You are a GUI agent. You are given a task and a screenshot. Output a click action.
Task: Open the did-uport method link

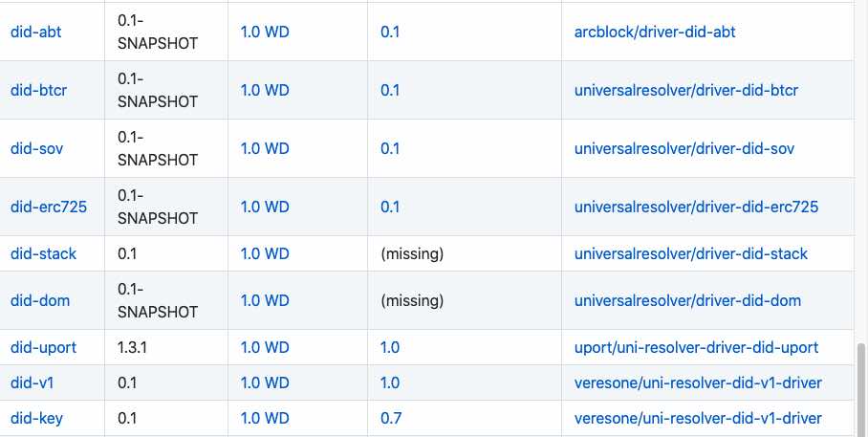tap(43, 347)
